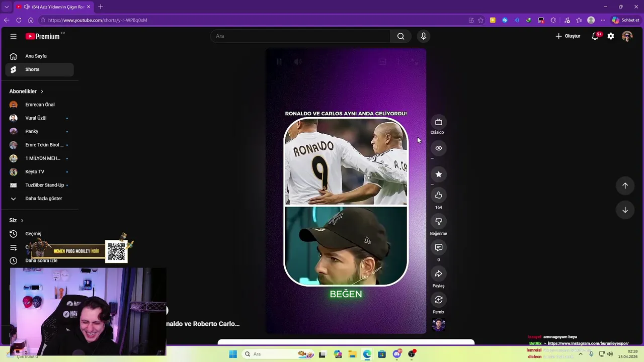
Task: Open the Shazam extension icon
Action: [x=505, y=20]
